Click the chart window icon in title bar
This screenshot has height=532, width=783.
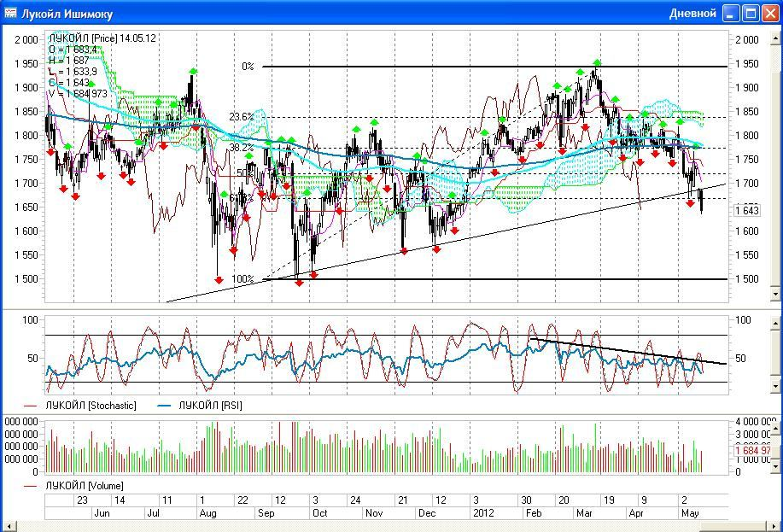[10, 13]
